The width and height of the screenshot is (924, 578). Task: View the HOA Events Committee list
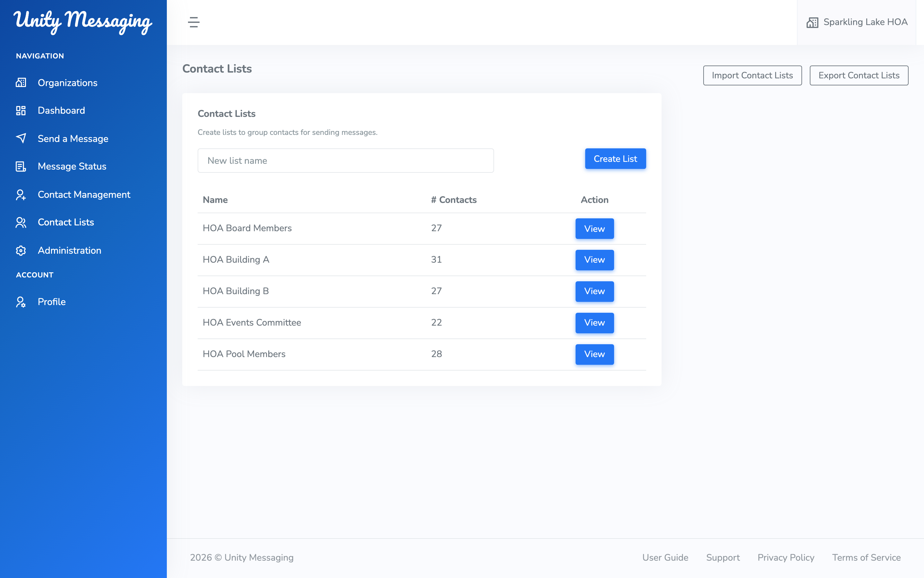[x=595, y=323]
